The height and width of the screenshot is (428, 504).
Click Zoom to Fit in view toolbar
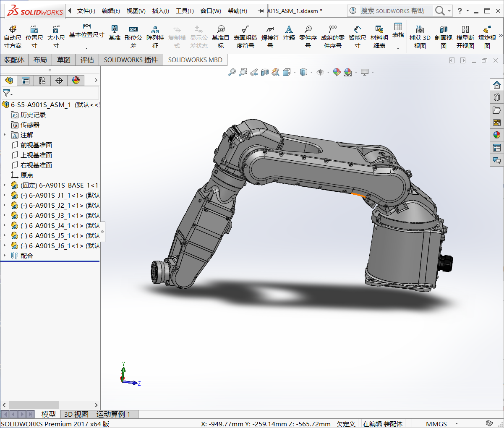(x=232, y=73)
